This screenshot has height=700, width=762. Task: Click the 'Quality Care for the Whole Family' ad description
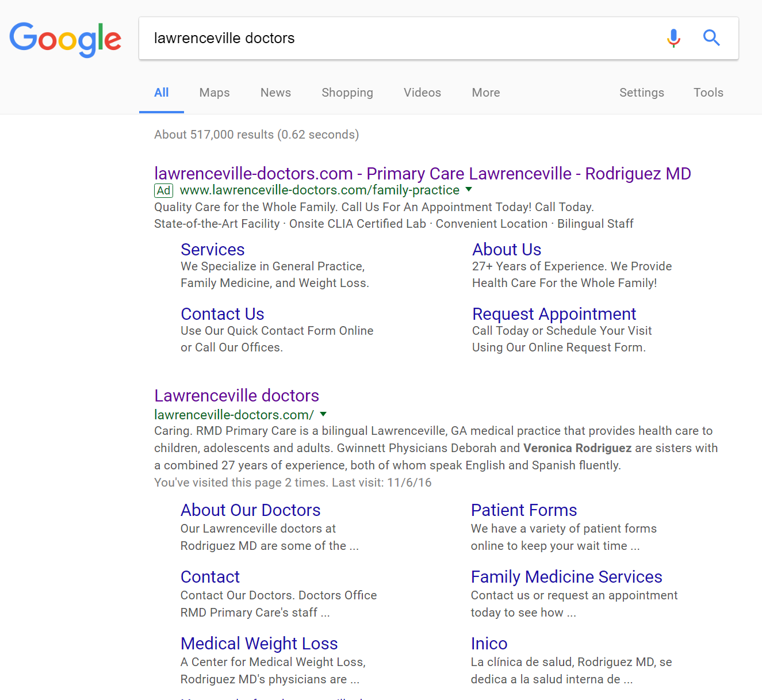click(x=374, y=207)
